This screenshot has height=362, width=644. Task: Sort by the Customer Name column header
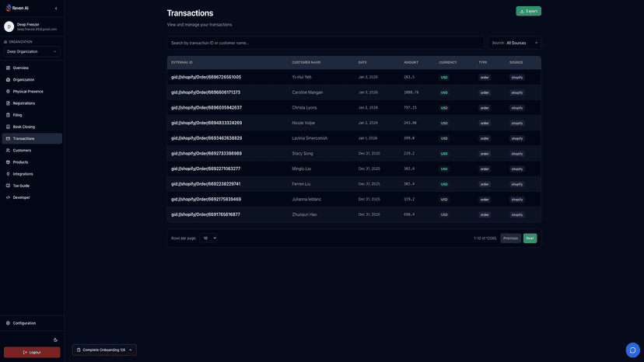coord(306,62)
